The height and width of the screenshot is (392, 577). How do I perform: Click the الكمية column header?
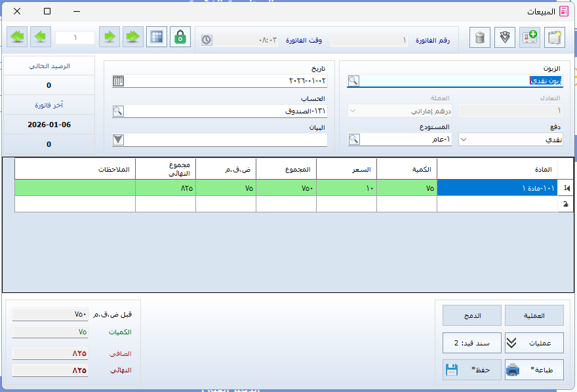pos(407,170)
